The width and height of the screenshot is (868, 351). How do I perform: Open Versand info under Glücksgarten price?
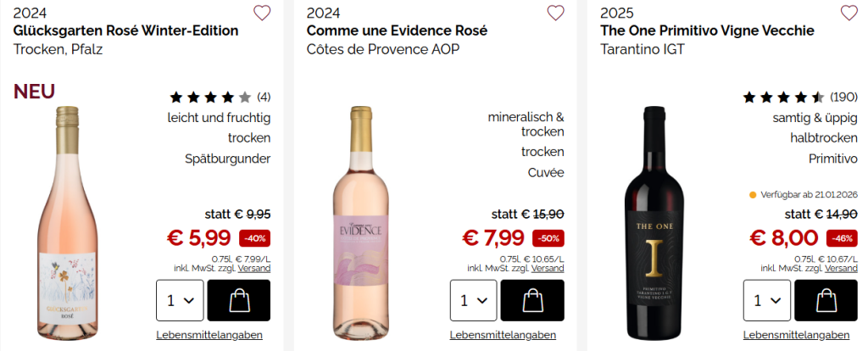254,268
